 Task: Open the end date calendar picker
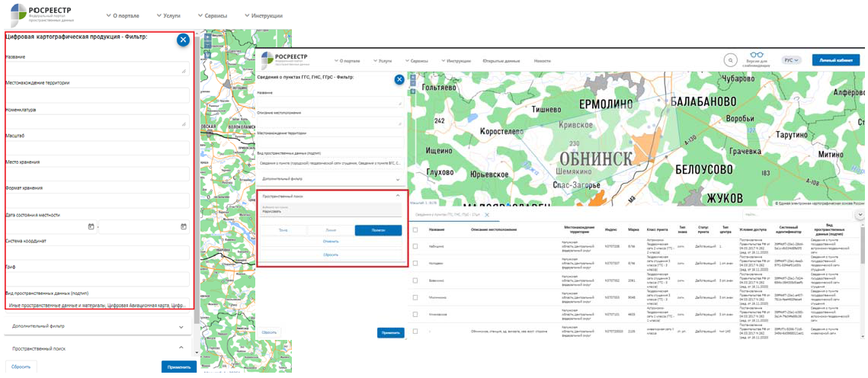coord(184,226)
